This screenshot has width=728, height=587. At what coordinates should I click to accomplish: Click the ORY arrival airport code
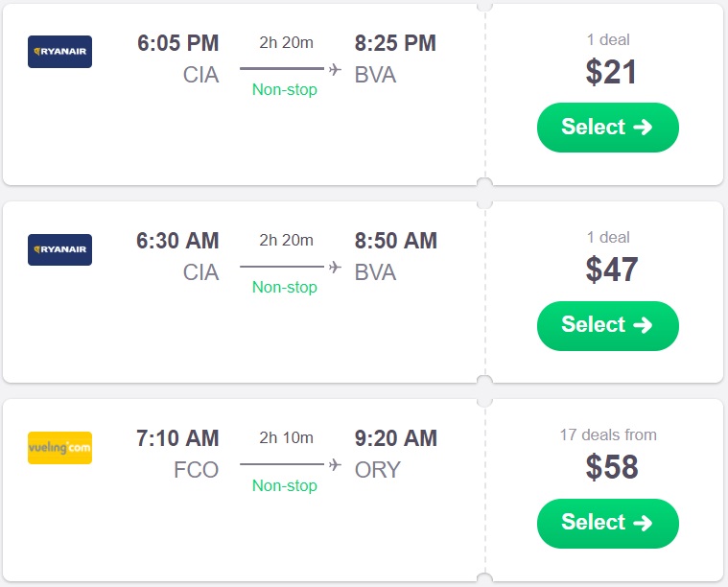click(377, 470)
